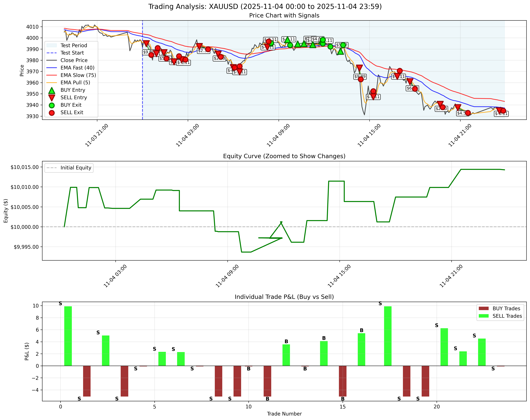Screen dimensions: 530x420
Task: Click the SELL Exit marker labeled $4.5
Action: (468, 113)
